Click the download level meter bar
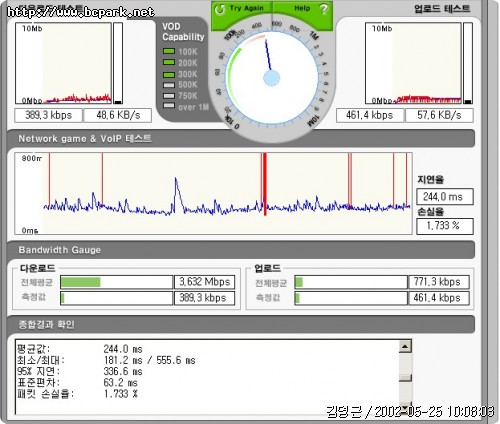The image size is (500, 424). pyautogui.click(x=118, y=63)
